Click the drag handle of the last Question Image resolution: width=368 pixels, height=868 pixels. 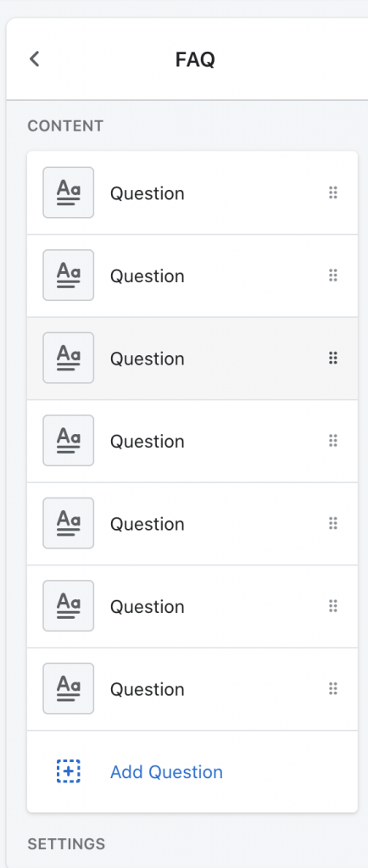[x=332, y=688]
